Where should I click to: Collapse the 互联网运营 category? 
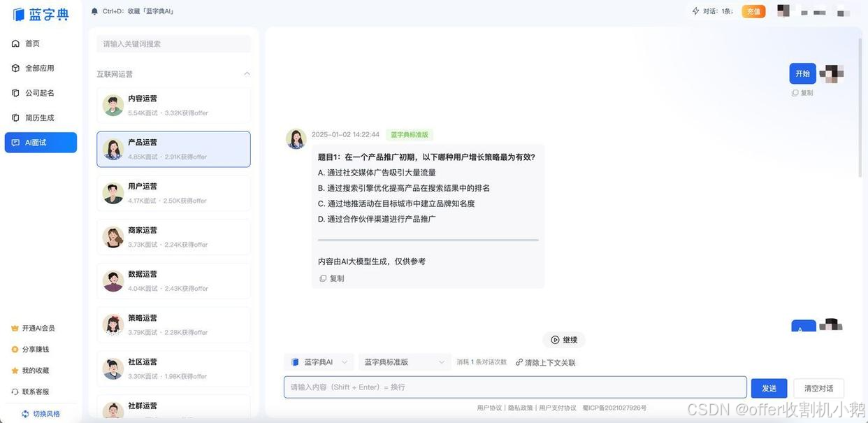246,74
